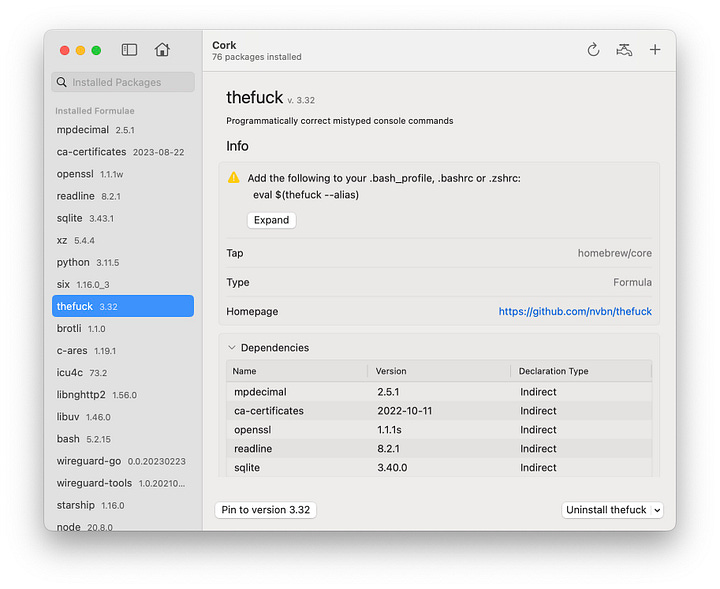Image resolution: width=720 pixels, height=589 pixels.
Task: Expand the caveats text
Action: pos(271,220)
